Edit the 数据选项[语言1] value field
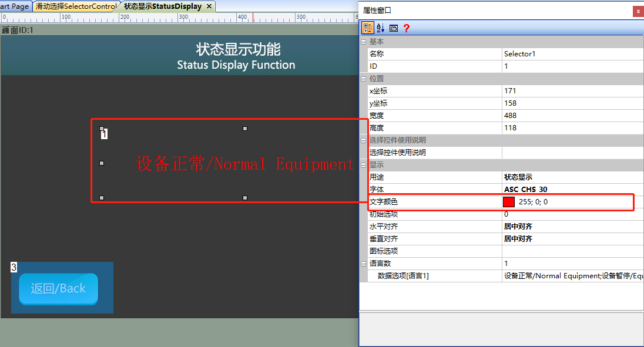 (x=572, y=276)
